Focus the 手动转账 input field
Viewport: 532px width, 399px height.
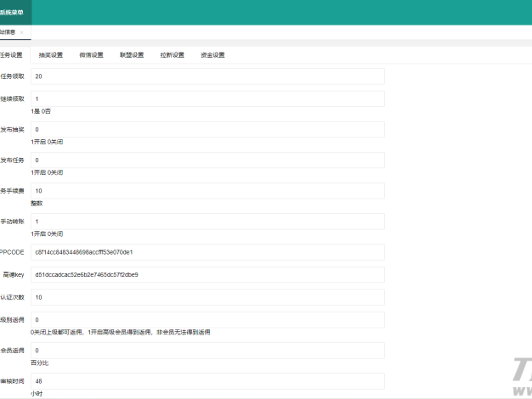point(207,222)
